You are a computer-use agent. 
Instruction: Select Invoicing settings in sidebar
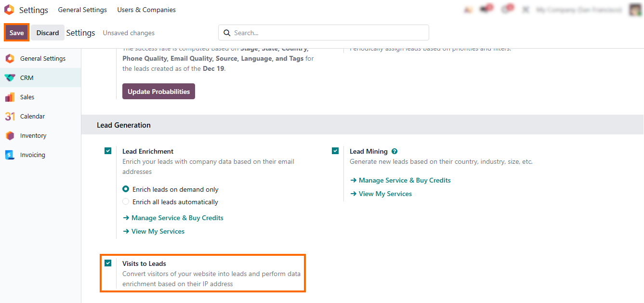tap(32, 155)
